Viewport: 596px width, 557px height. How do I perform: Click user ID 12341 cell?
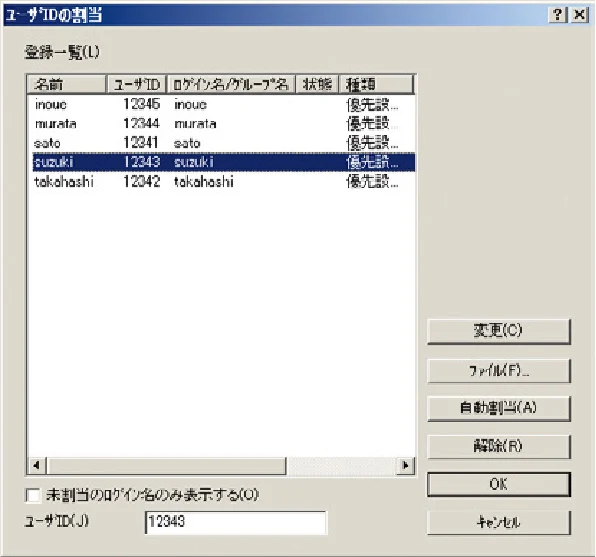click(x=141, y=143)
